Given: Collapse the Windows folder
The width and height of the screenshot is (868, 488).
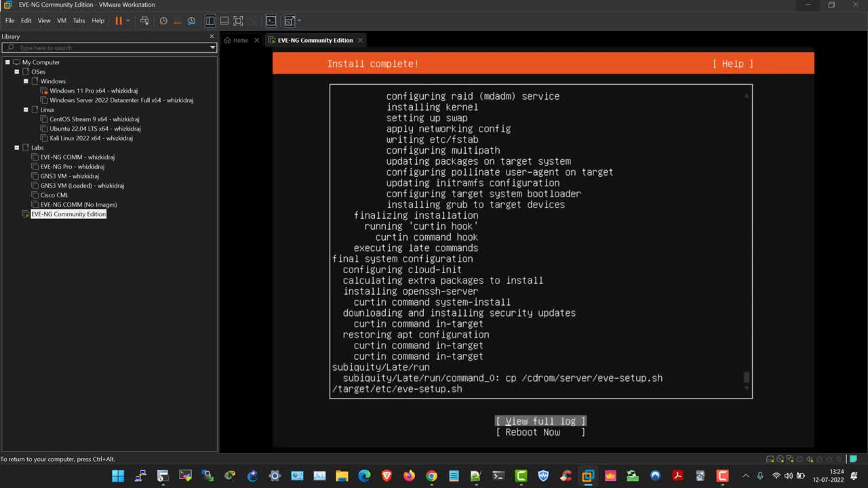Looking at the screenshot, I should coord(26,81).
